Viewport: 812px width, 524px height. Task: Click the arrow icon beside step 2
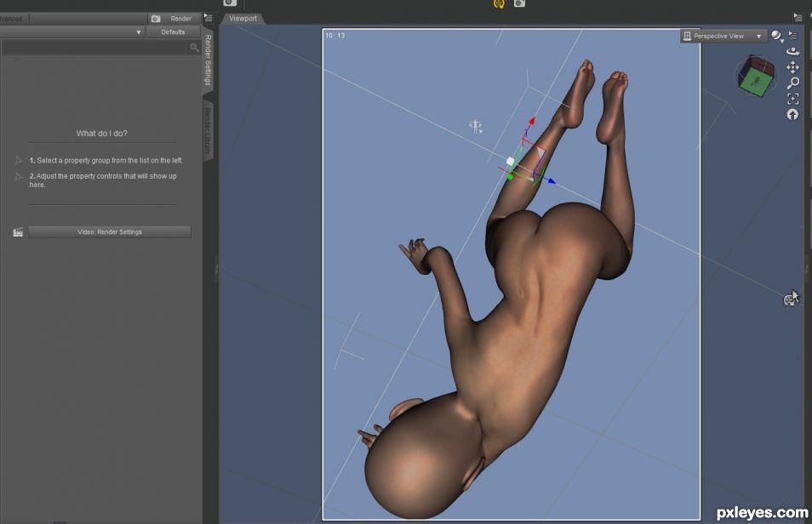(20, 177)
